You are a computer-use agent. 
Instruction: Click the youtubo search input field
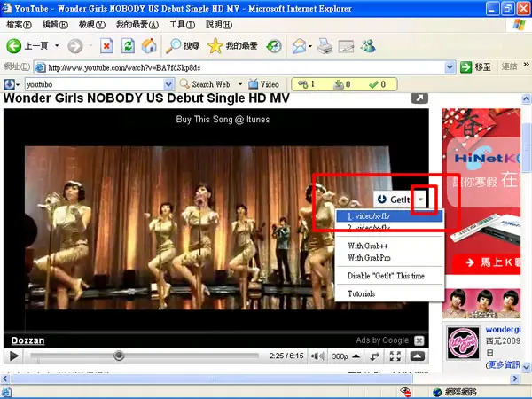94,84
